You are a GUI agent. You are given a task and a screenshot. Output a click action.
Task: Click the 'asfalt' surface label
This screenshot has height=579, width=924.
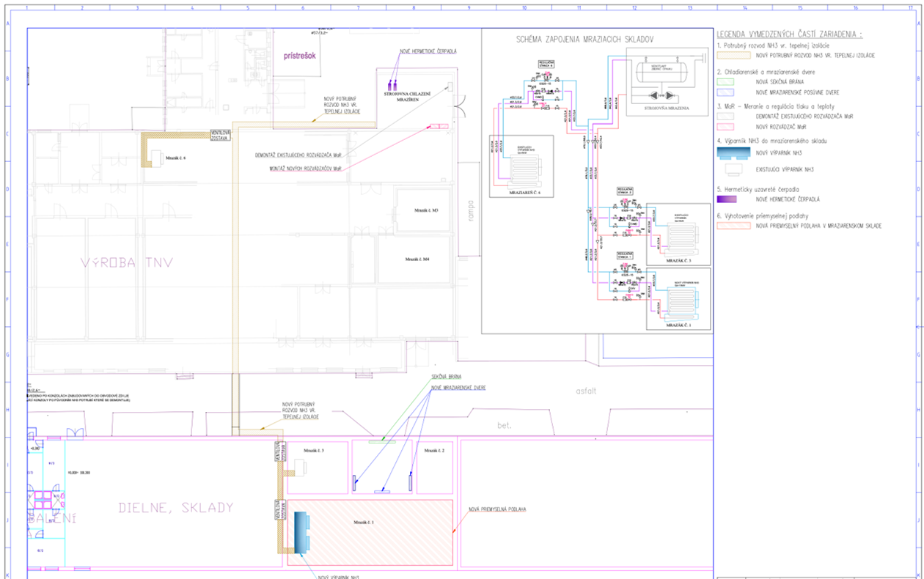coord(587,391)
